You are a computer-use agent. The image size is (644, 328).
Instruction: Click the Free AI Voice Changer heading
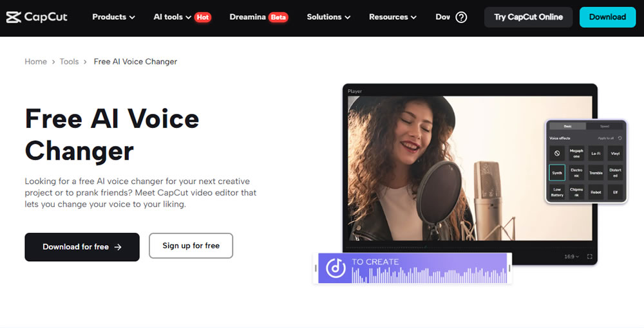pos(112,134)
